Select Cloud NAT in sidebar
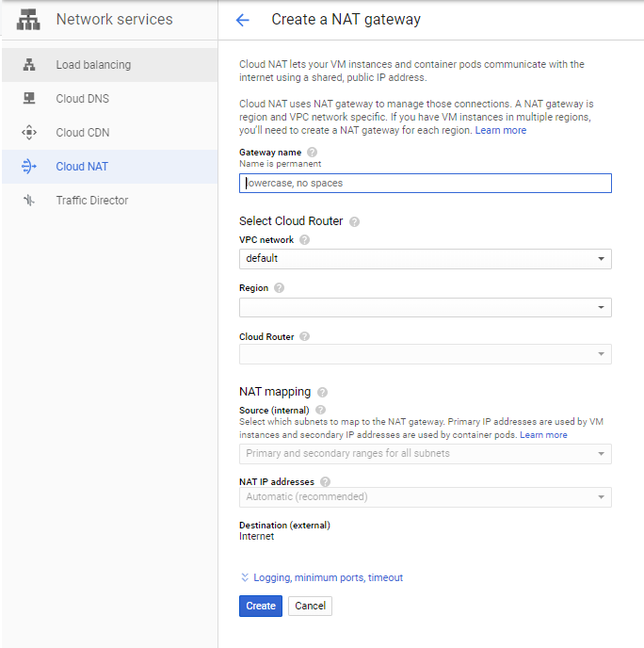The image size is (644, 648). [x=109, y=167]
